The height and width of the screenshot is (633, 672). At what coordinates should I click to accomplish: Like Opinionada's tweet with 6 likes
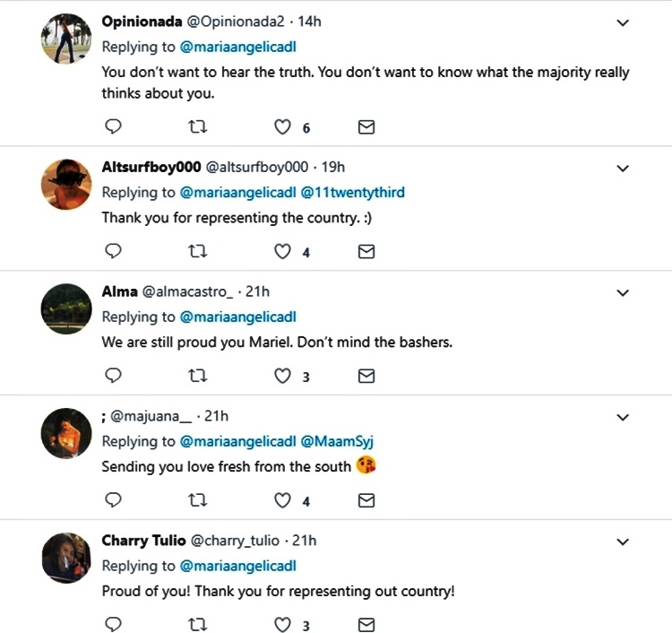pos(283,127)
